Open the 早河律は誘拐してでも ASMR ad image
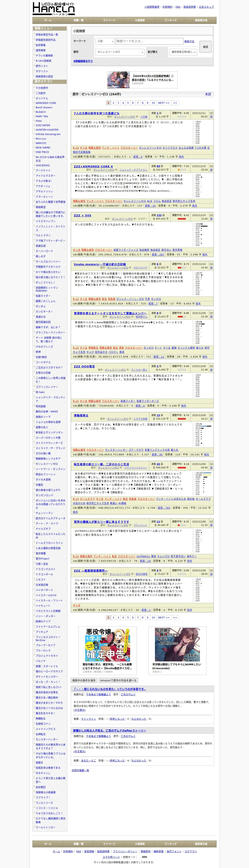Viewport: 249px width, 868px height. pos(177,644)
